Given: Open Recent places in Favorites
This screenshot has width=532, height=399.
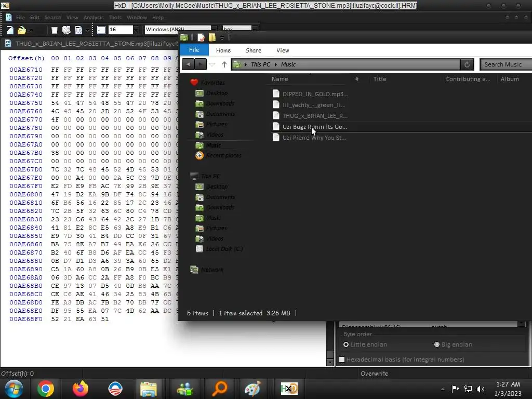Looking at the screenshot, I should (x=219, y=155).
